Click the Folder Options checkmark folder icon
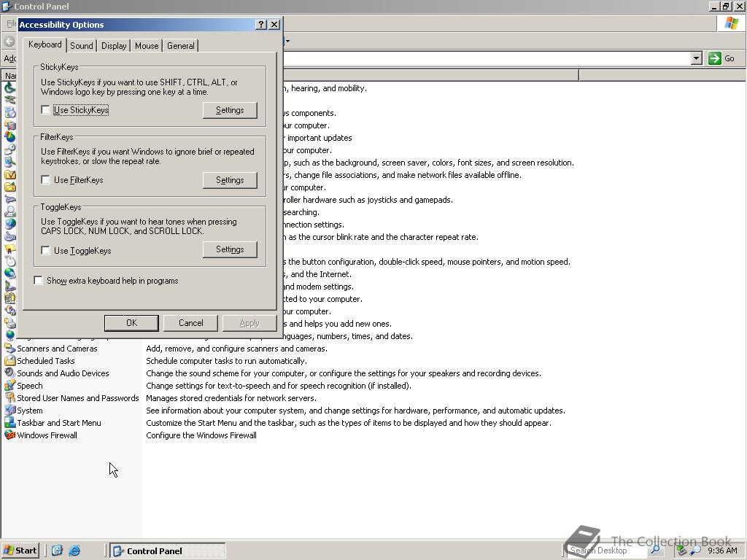The height and width of the screenshot is (560, 747). (x=9, y=175)
